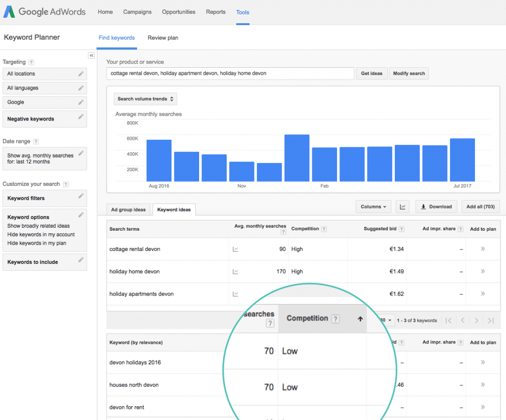Open Opportunities in top navigation
This screenshot has height=420, width=506.
point(178,12)
